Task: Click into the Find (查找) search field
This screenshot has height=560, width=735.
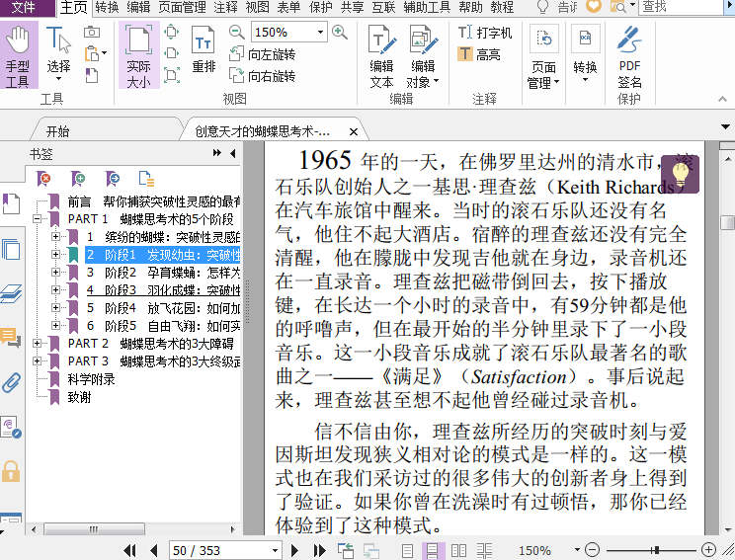Action: pyautogui.click(x=682, y=7)
